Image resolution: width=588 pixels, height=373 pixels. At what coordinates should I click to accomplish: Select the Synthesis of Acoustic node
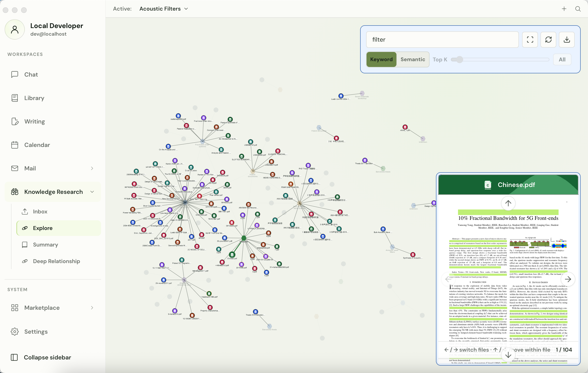click(x=413, y=255)
